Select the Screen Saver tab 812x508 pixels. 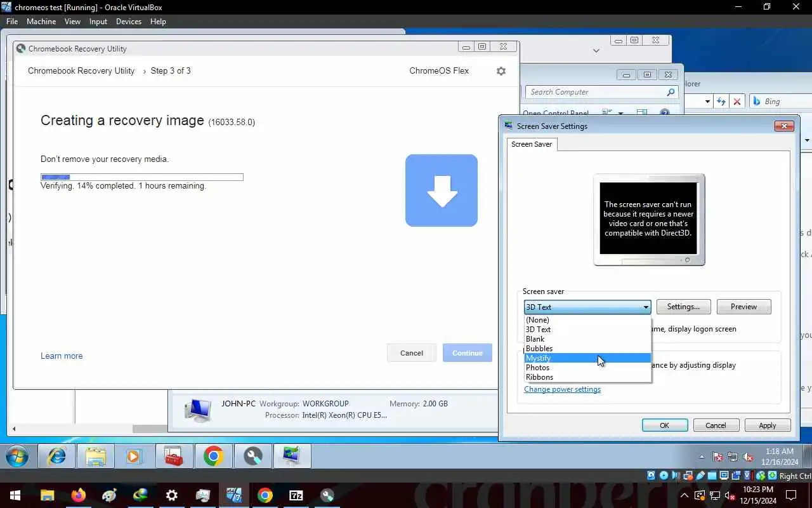click(532, 144)
